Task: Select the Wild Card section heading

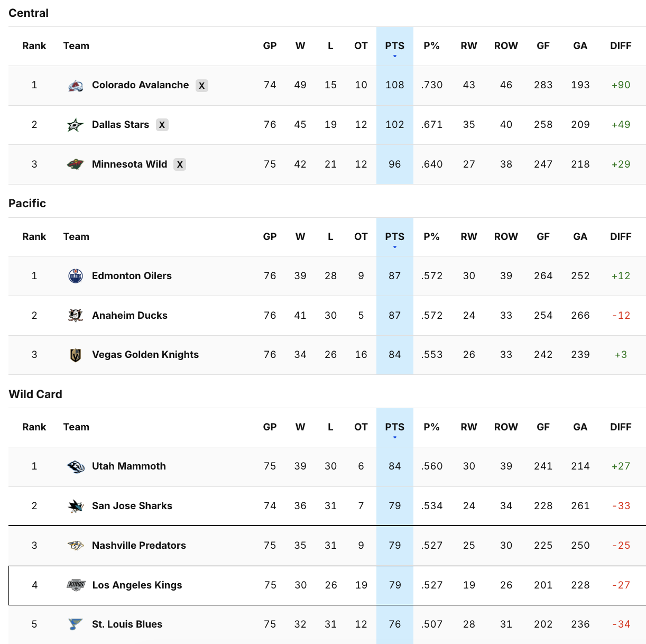Action: click(35, 394)
